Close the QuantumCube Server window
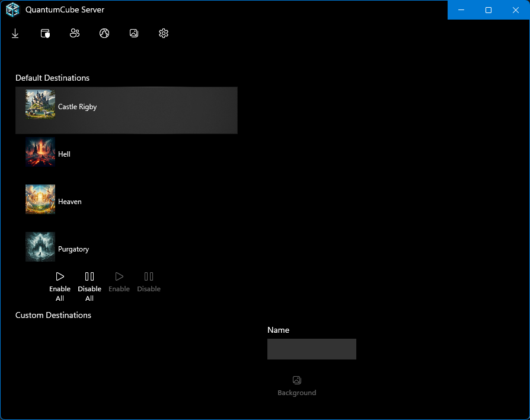The image size is (530, 420). (x=516, y=10)
